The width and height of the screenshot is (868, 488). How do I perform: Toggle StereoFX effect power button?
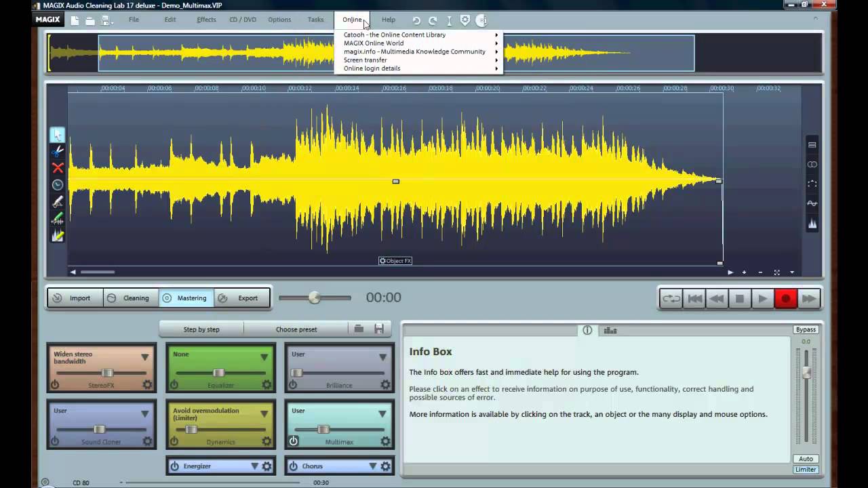(x=55, y=385)
